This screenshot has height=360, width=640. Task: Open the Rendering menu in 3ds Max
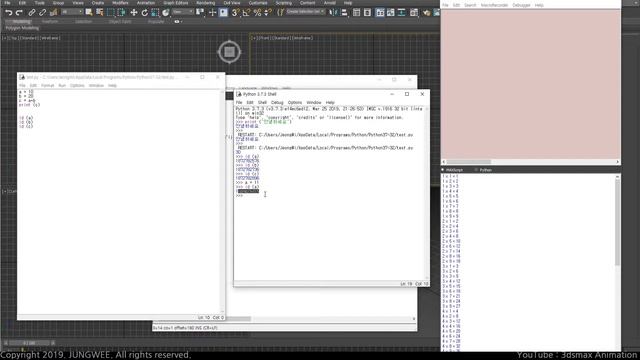(205, 3)
